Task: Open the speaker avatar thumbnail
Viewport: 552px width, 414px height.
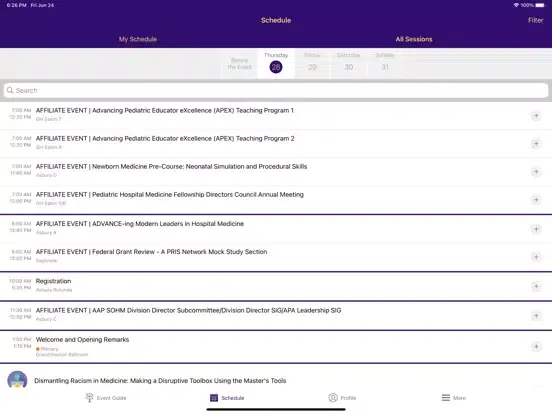Action: click(x=17, y=380)
